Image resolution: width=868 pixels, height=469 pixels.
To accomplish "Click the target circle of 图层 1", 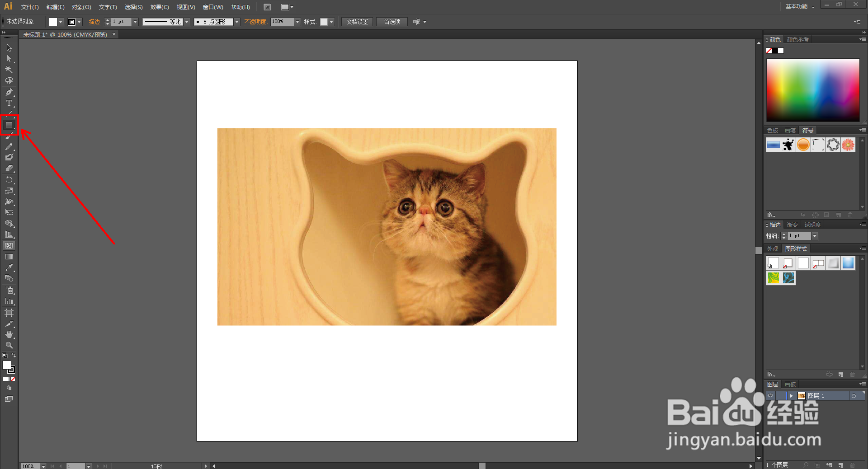I will [854, 396].
